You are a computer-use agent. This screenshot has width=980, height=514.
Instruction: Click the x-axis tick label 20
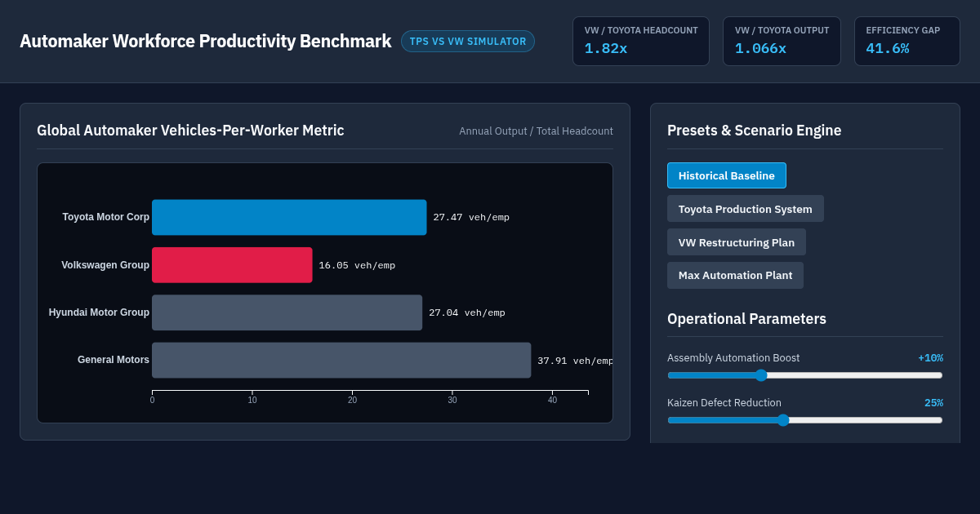tap(352, 401)
